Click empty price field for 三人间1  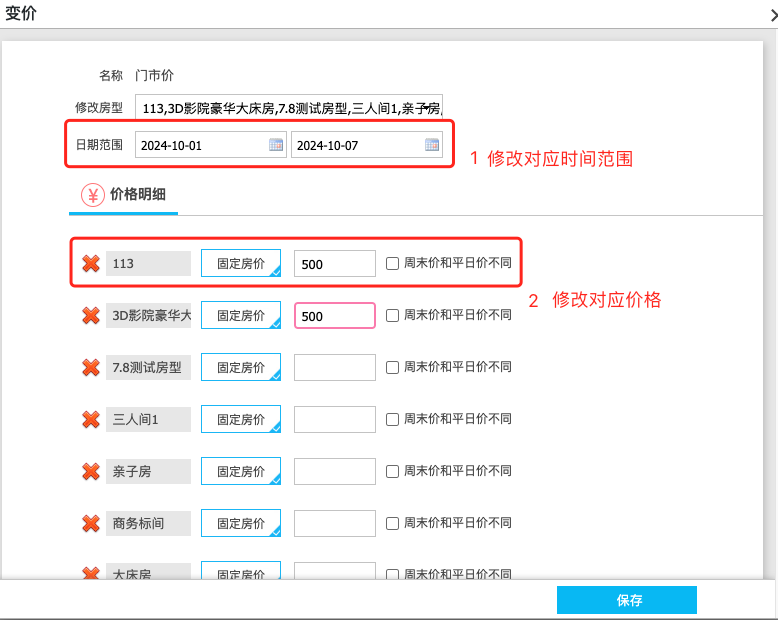point(335,420)
